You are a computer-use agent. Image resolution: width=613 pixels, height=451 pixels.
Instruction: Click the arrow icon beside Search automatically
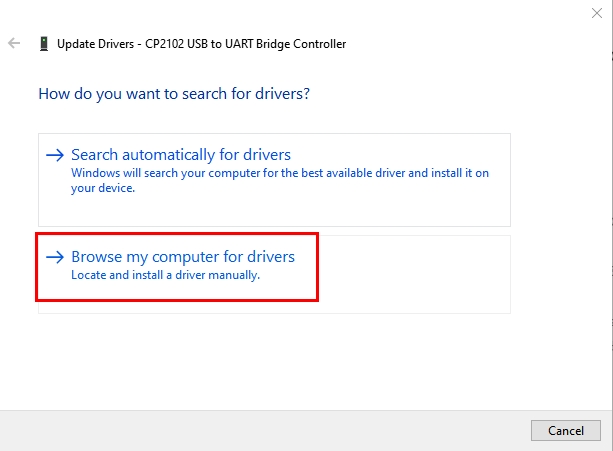[x=55, y=155]
